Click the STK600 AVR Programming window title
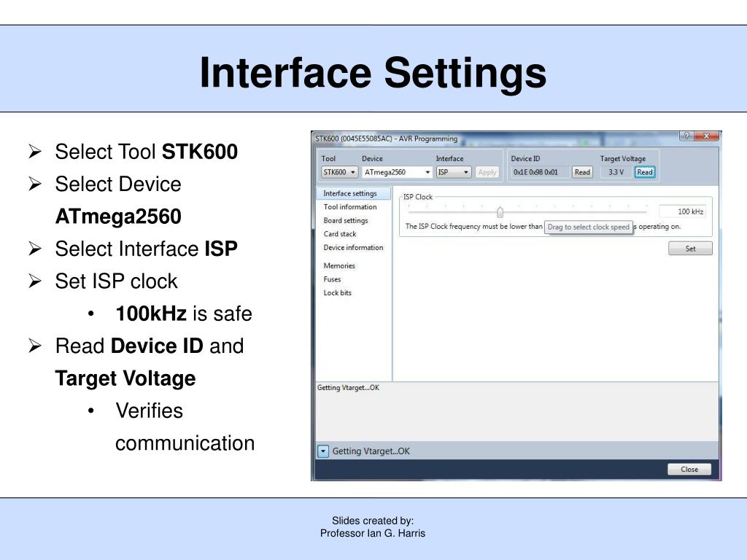747x560 pixels. 387,139
